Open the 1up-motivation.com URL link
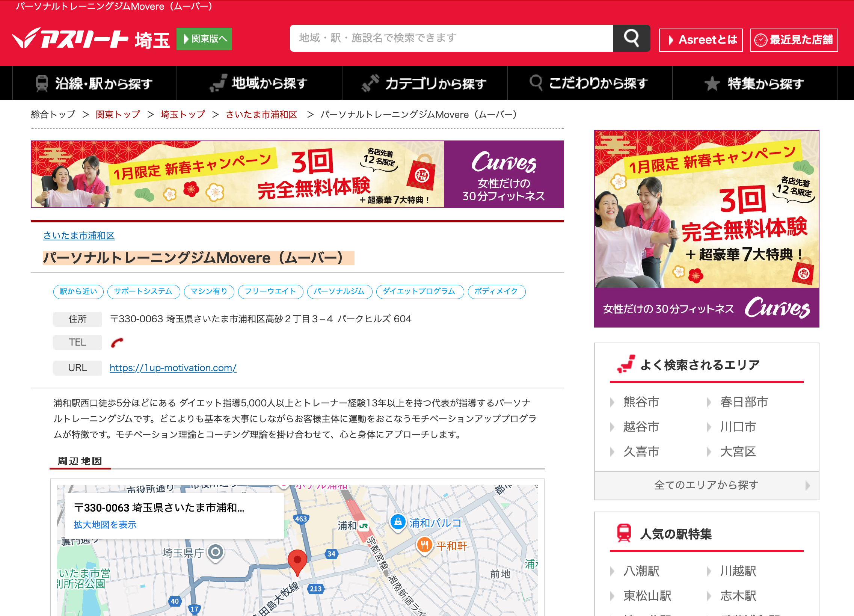The image size is (854, 616). pyautogui.click(x=173, y=368)
